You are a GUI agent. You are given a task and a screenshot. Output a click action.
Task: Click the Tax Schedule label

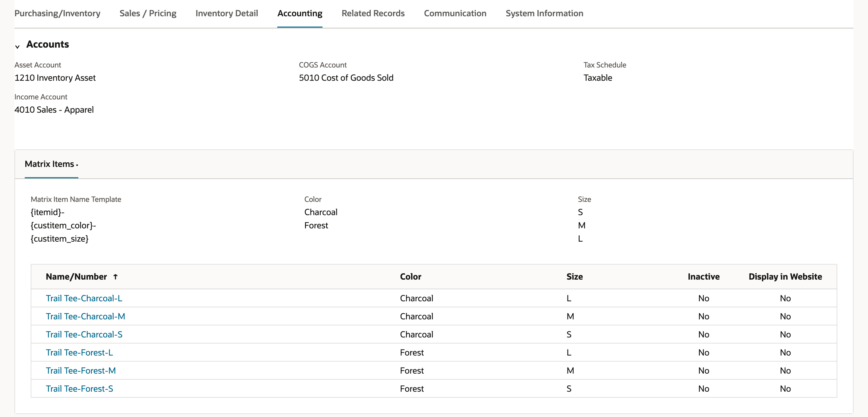605,65
